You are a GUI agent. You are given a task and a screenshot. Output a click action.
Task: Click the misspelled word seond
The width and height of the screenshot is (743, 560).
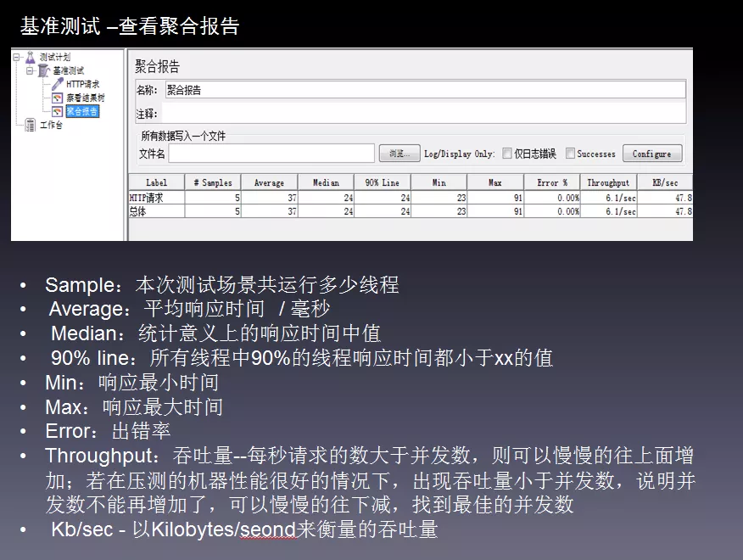tap(268, 529)
